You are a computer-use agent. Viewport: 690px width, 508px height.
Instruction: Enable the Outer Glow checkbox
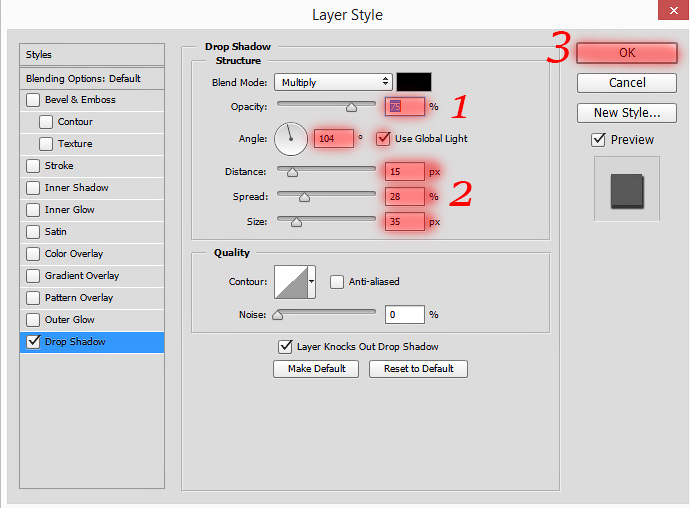click(x=33, y=320)
